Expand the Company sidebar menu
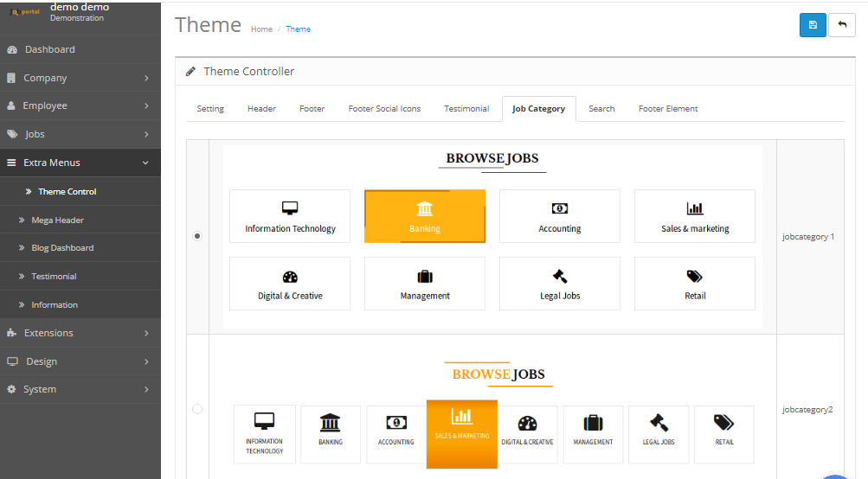Viewport: 868px width, 479px height. [x=80, y=78]
